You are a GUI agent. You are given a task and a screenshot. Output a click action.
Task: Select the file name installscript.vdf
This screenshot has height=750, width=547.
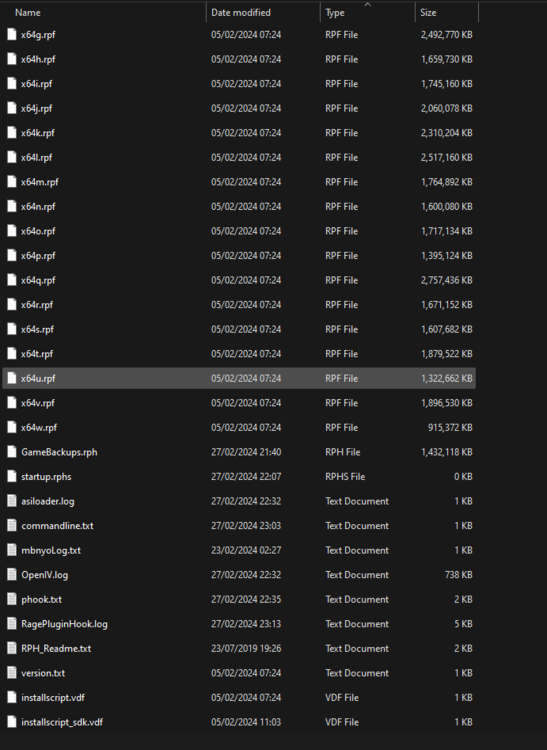coord(53,698)
